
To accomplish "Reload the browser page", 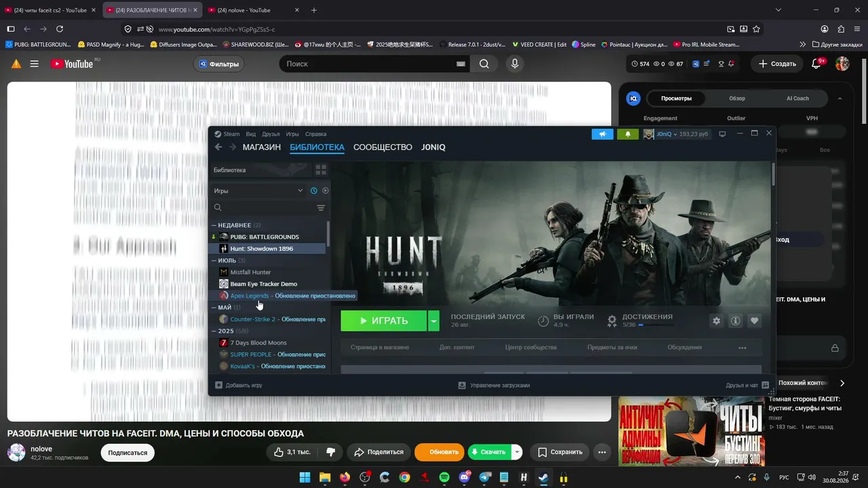I will point(60,29).
